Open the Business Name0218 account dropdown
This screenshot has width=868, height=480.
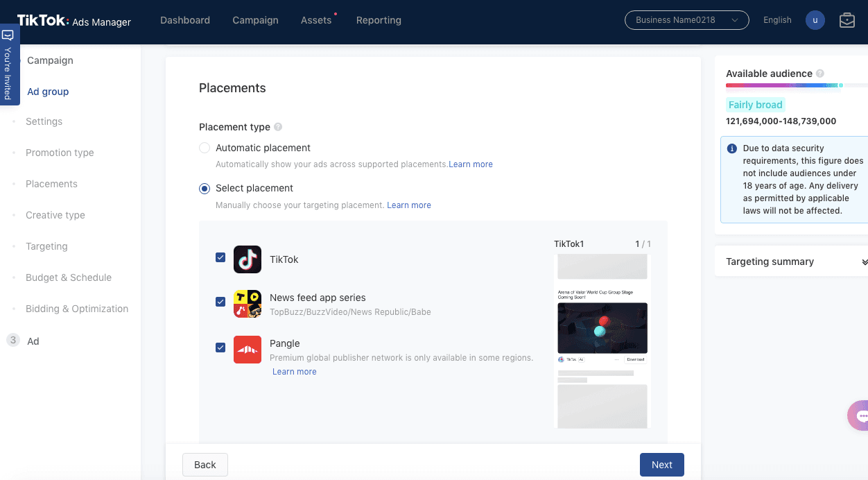point(686,20)
